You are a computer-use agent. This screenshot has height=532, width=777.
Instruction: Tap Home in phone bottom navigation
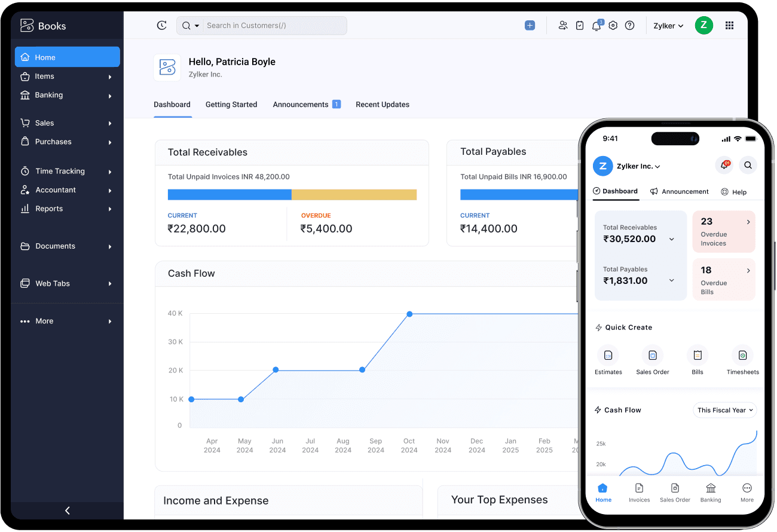(x=603, y=493)
